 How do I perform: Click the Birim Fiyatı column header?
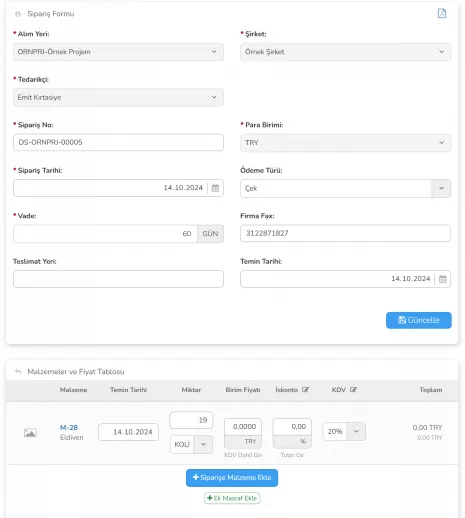click(243, 390)
